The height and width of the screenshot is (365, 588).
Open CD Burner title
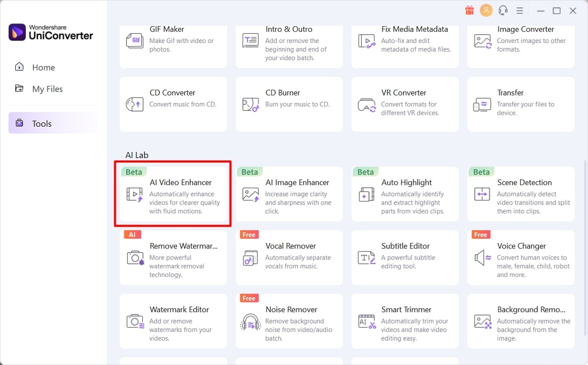[283, 92]
